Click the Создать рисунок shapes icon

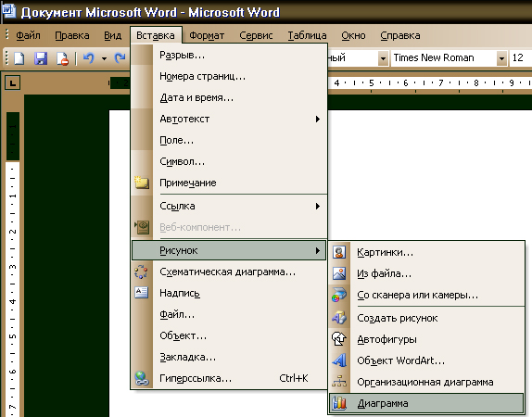pos(339,318)
